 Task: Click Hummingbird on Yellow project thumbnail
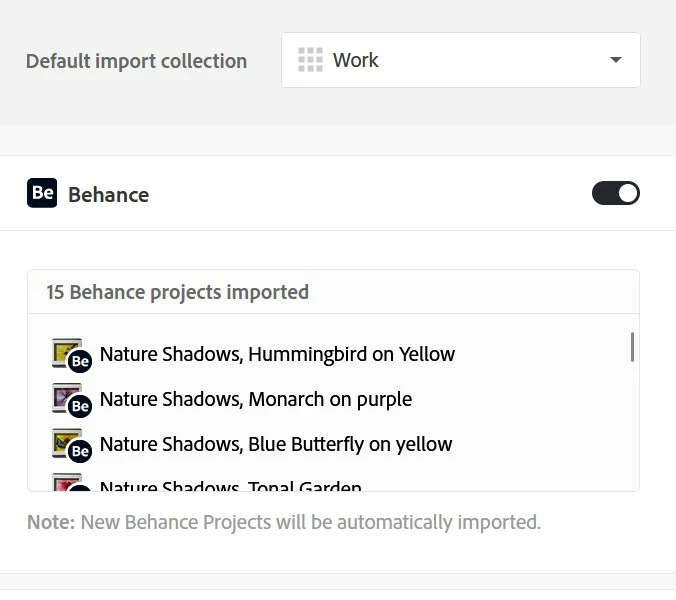click(x=64, y=350)
